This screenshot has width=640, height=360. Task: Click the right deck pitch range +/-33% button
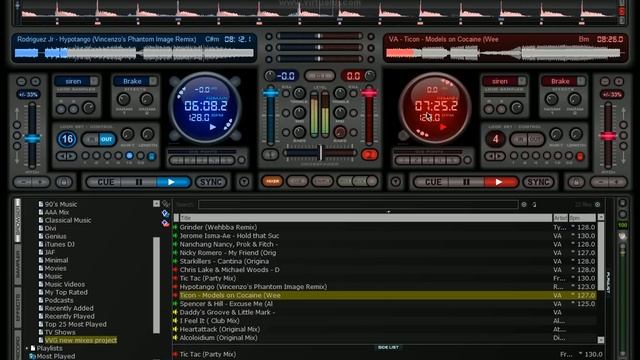611,95
